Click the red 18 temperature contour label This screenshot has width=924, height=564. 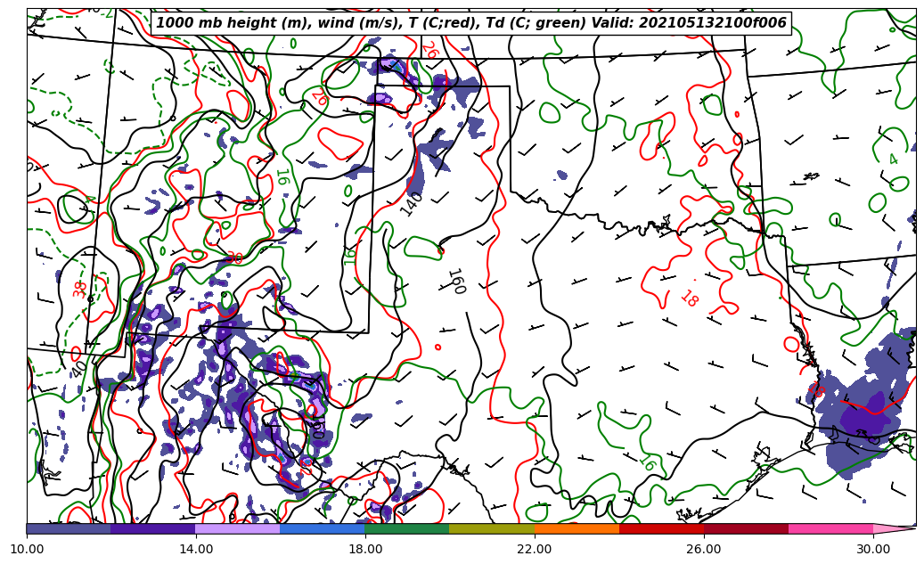pyautogui.click(x=689, y=298)
